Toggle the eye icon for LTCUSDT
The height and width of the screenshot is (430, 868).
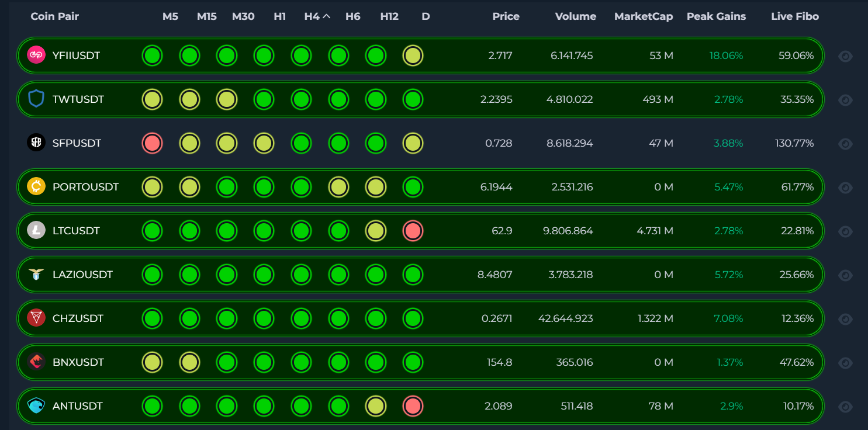click(845, 231)
